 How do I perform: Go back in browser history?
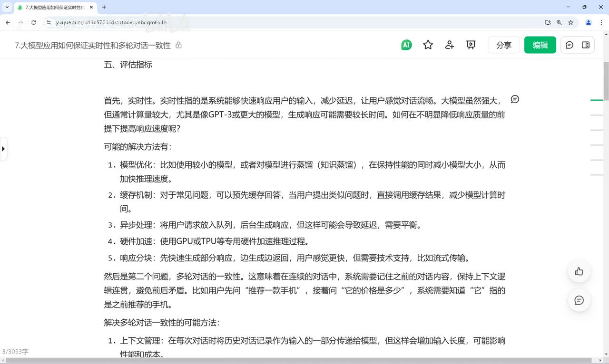(x=8, y=22)
